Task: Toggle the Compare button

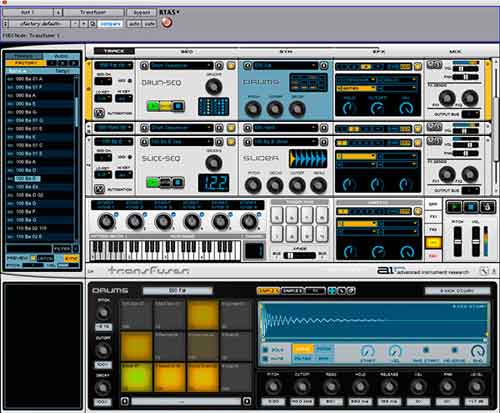Action: [x=110, y=24]
